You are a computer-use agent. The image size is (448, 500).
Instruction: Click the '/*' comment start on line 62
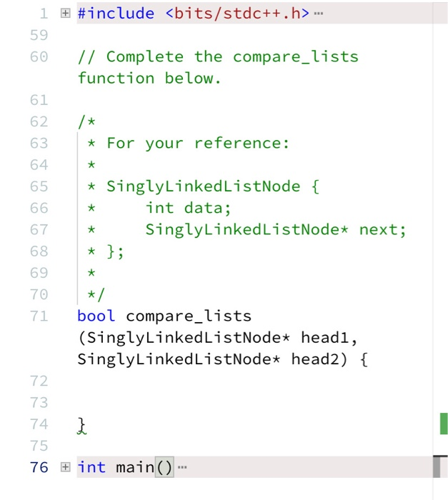(86, 122)
